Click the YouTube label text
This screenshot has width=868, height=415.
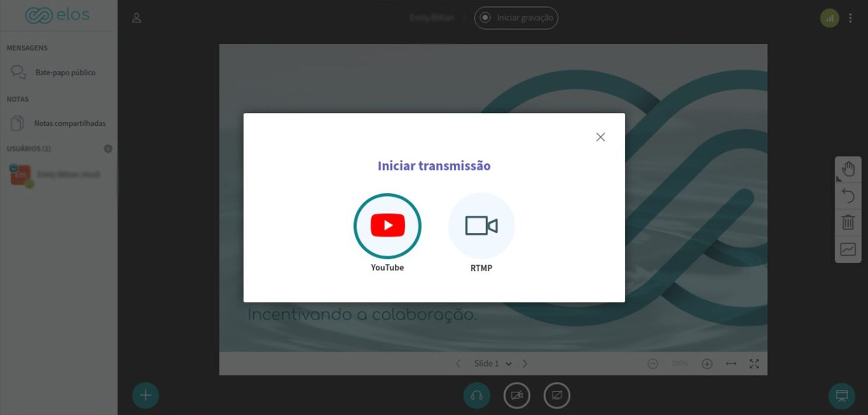click(387, 268)
